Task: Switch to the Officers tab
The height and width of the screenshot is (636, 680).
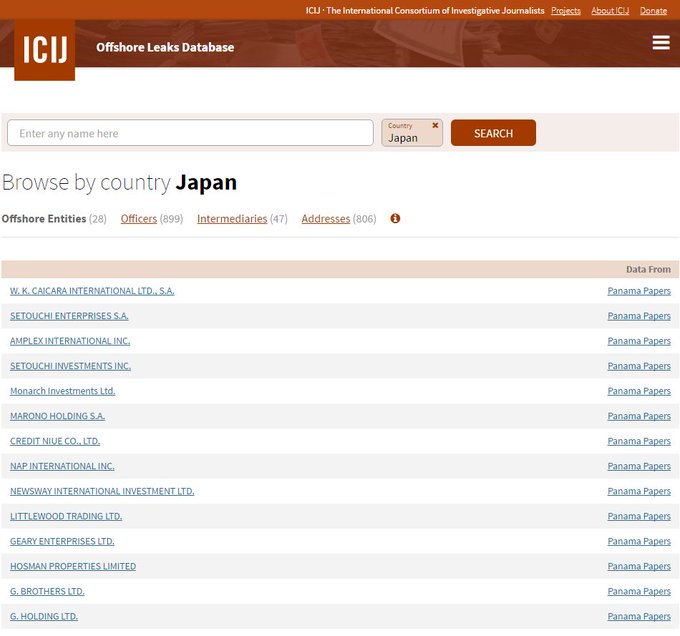Action: coord(139,219)
